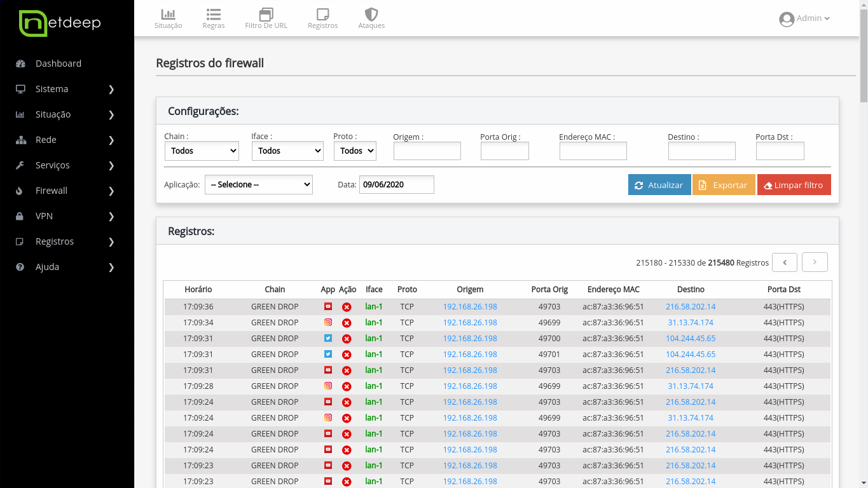Click the Registros note icon in top toolbar
The image size is (868, 488).
tap(322, 15)
